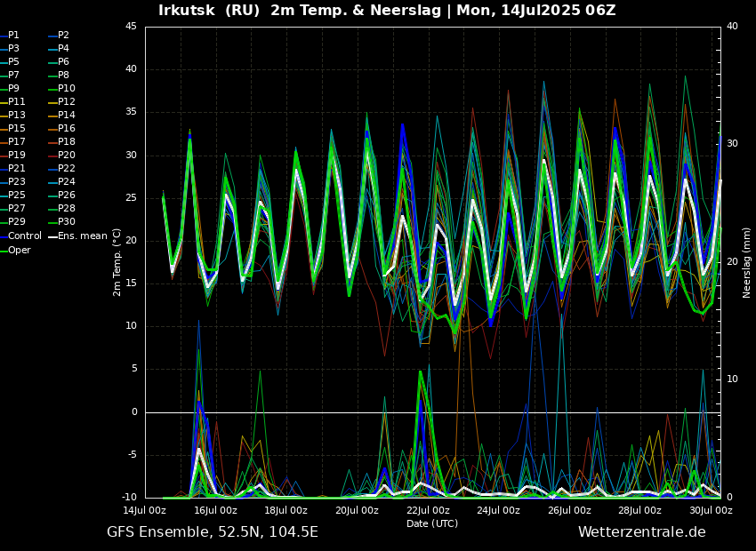Click the Neerslag (mm) axis label

point(747,262)
